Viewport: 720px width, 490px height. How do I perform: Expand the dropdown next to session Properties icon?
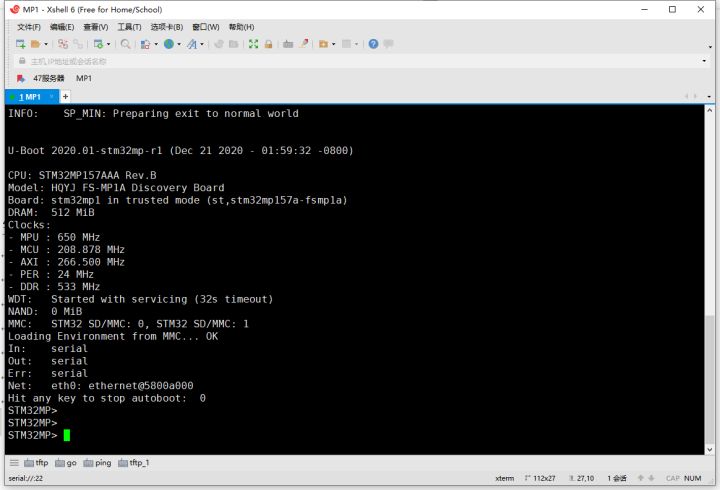[108, 44]
